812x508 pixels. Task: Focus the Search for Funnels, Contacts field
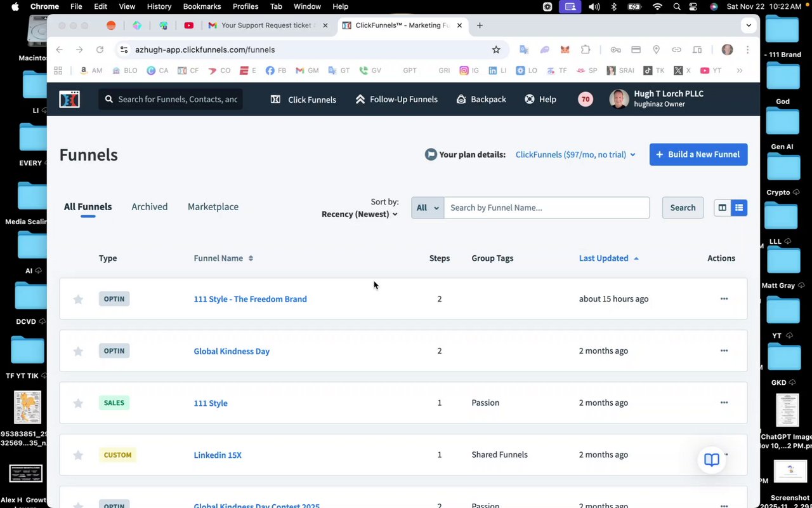171,99
